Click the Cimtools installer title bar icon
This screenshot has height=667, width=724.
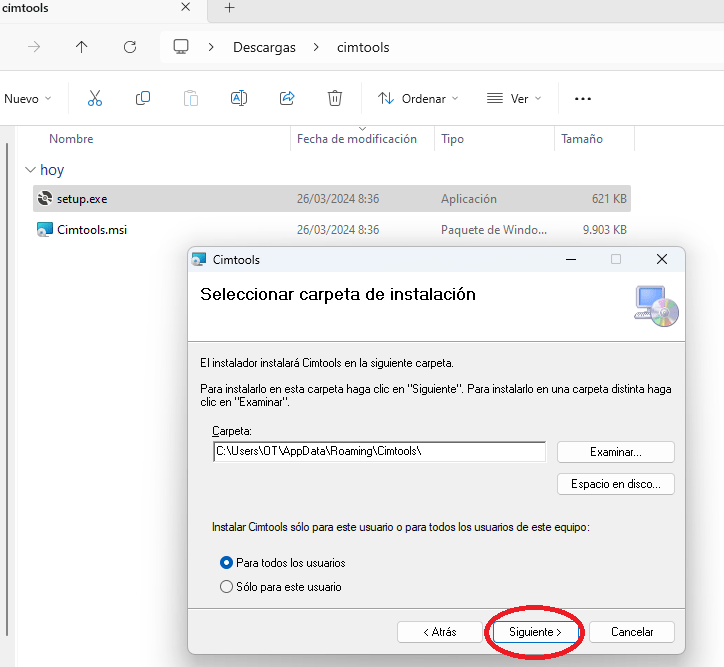click(x=199, y=259)
